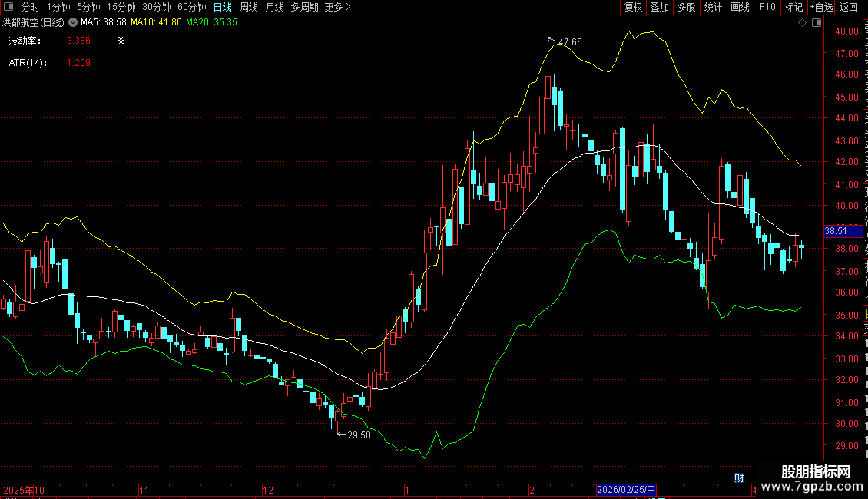The width and height of the screenshot is (868, 499).
Task: Click the MA20: 35.35 indicator label
Action: click(211, 23)
